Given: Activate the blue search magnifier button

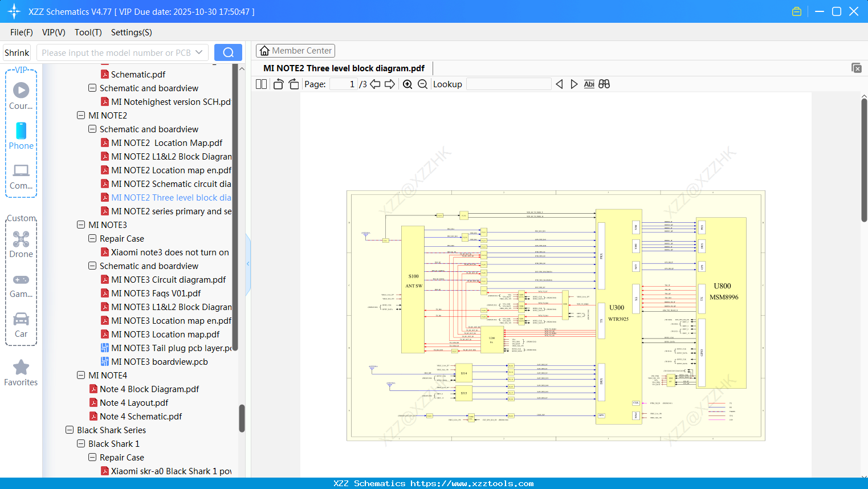Looking at the screenshot, I should tap(228, 52).
